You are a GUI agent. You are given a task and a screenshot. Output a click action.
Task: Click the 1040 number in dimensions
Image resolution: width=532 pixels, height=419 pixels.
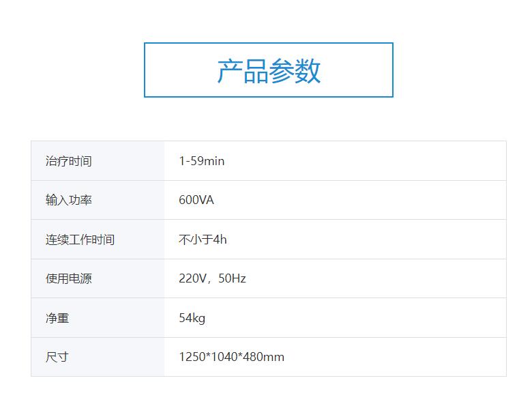pos(224,357)
